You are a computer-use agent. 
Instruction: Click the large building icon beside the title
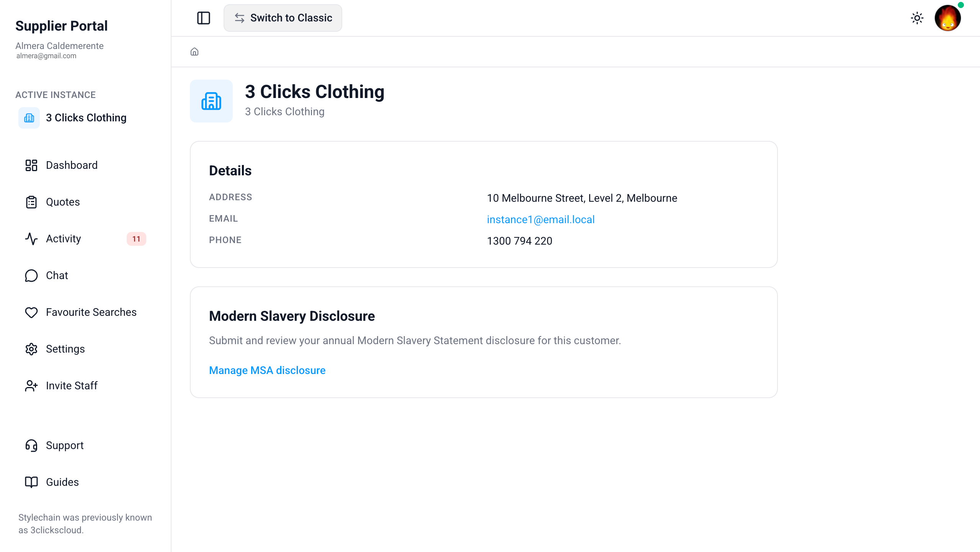[211, 101]
